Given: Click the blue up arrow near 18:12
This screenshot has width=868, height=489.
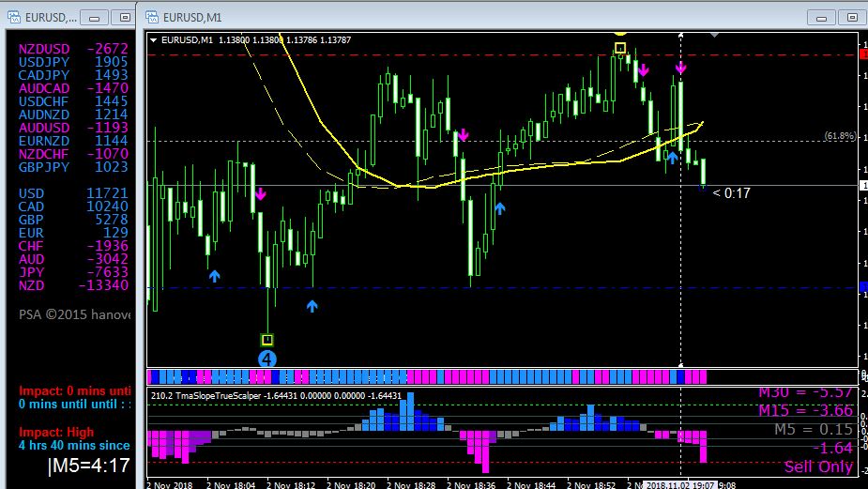Looking at the screenshot, I should (312, 306).
